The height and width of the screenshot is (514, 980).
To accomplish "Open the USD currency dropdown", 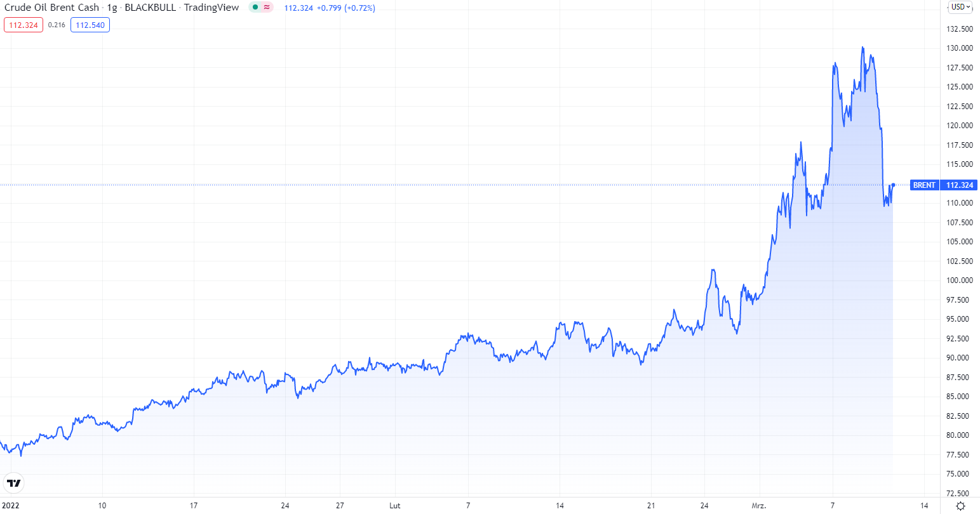I will (960, 7).
